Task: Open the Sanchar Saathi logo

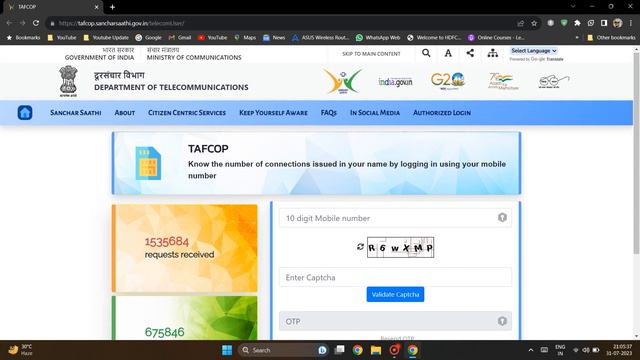Action: click(x=342, y=81)
